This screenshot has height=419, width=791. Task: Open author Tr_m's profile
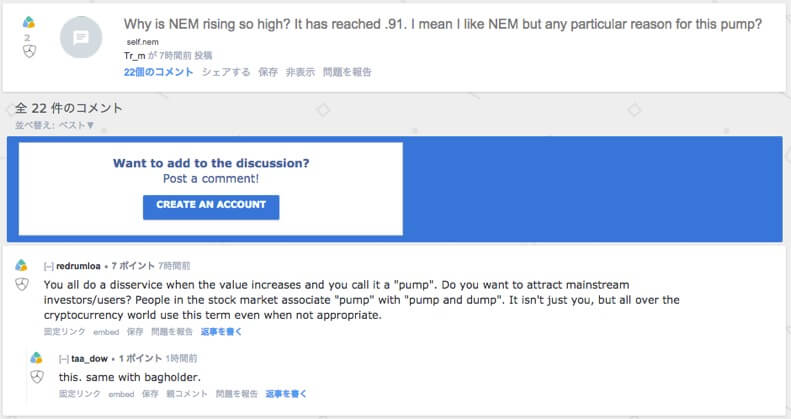click(x=134, y=55)
